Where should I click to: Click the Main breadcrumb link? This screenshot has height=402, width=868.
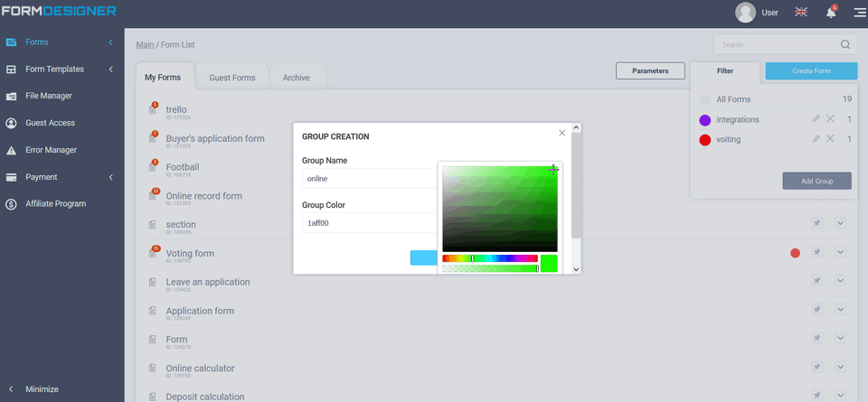145,45
